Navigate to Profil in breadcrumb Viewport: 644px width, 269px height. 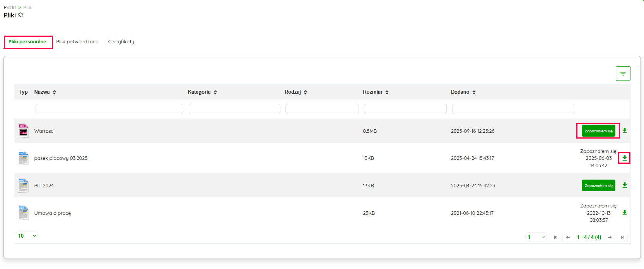[x=10, y=7]
